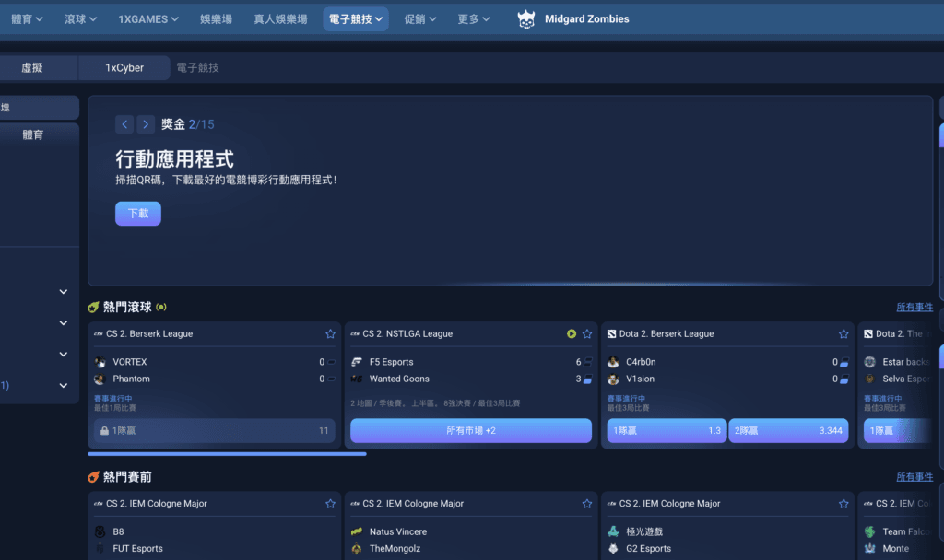944x560 pixels.
Task: Open the 電子競技 dropdown menu
Action: click(356, 19)
